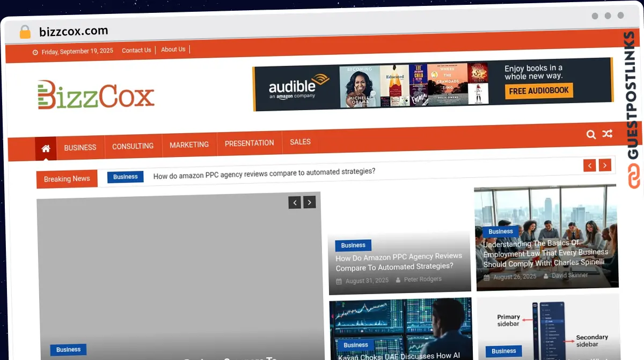
Task: Click the random post shuffle icon
Action: (608, 133)
